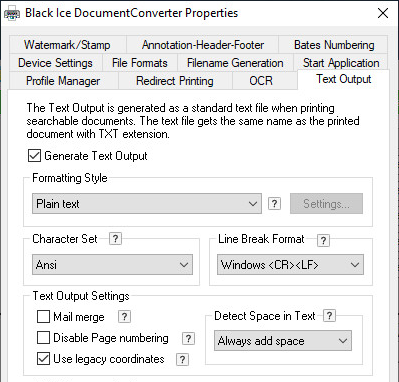Open the Ansi character set dropdown
399x382 pixels.
click(112, 265)
